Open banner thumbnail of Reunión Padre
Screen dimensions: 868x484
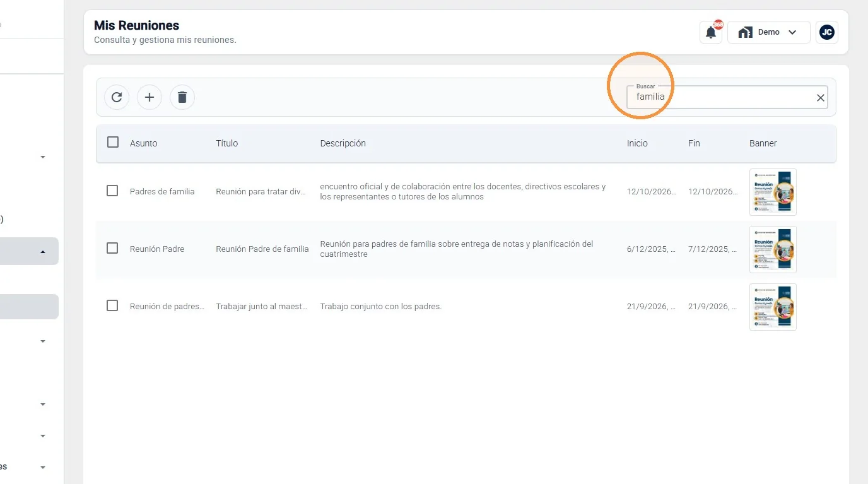[773, 249]
